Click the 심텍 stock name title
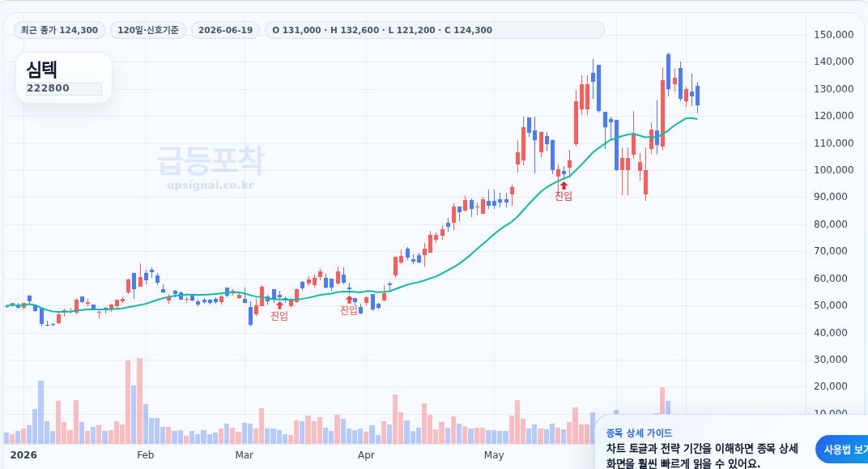This screenshot has width=868, height=469. pos(41,69)
